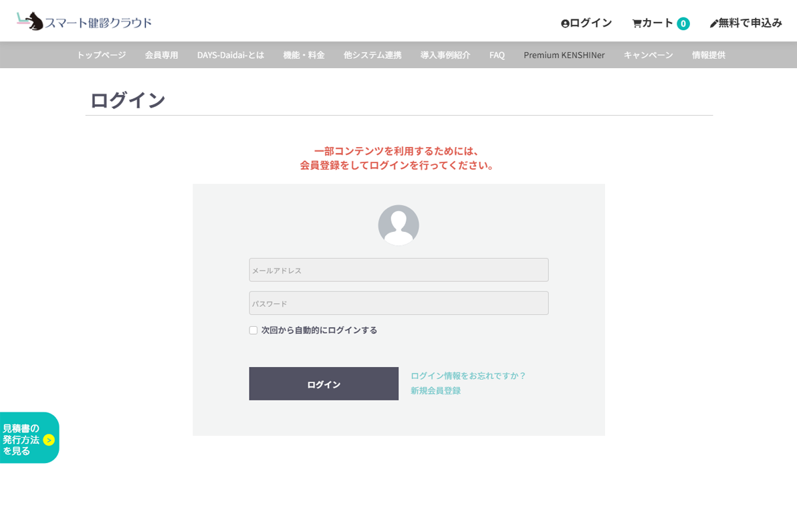Follow the 新規会員登録 link

tap(435, 390)
